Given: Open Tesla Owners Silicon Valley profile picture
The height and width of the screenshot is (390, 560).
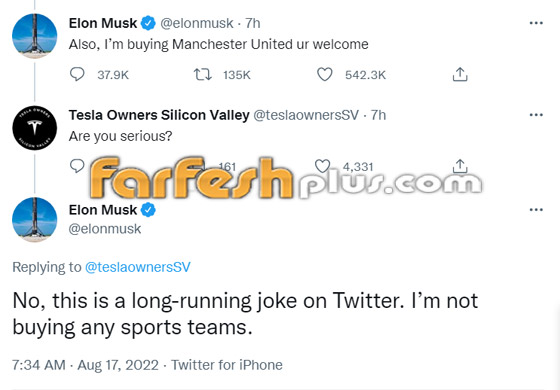Looking at the screenshot, I should [x=35, y=128].
